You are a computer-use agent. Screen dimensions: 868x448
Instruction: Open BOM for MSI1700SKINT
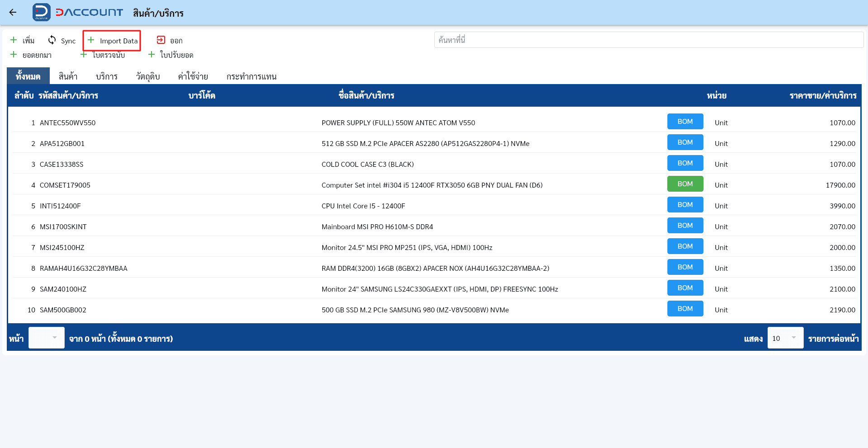coord(685,226)
